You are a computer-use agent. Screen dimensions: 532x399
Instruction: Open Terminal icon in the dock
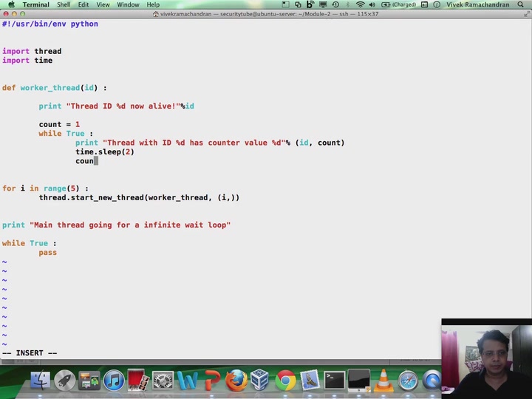click(334, 380)
